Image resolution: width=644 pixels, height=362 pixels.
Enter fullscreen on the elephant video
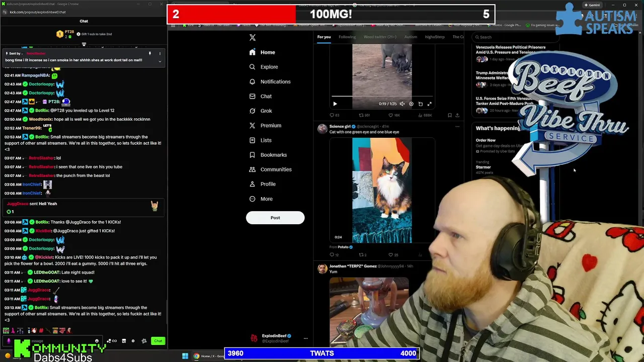(x=430, y=104)
